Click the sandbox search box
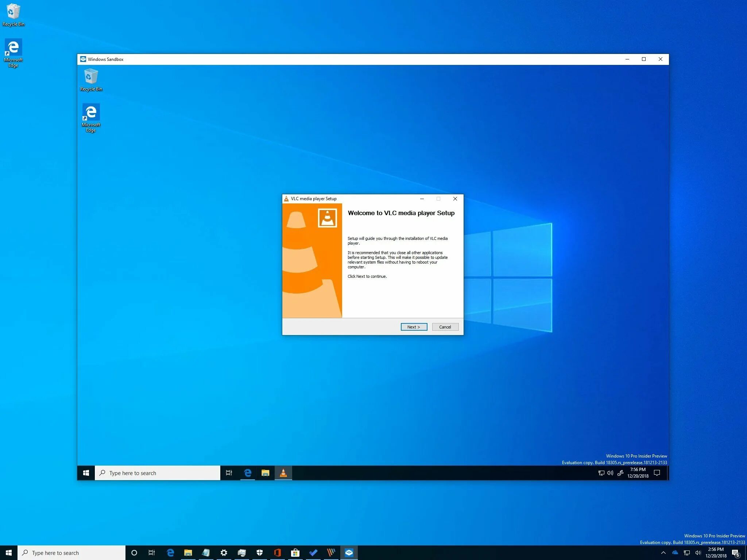The image size is (747, 560). 158,473
